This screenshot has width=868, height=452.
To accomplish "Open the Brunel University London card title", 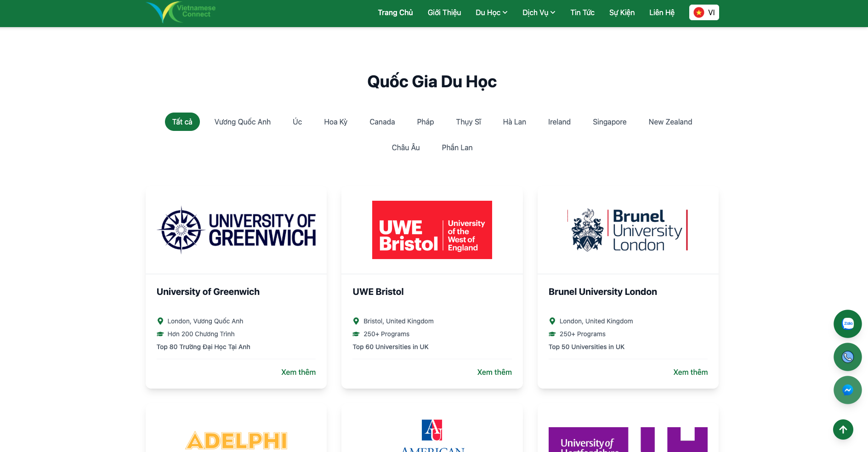I will 602,292.
